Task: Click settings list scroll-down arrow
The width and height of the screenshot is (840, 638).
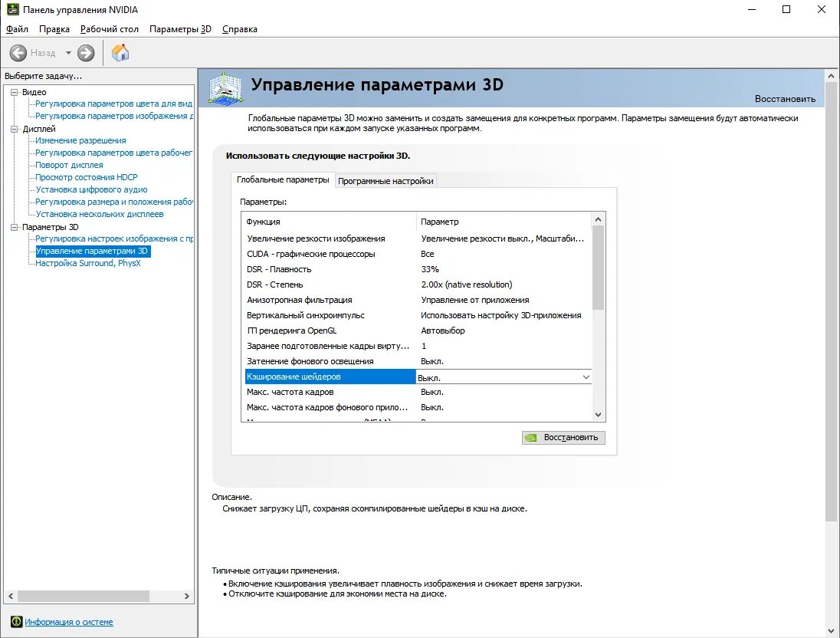Action: click(x=599, y=414)
